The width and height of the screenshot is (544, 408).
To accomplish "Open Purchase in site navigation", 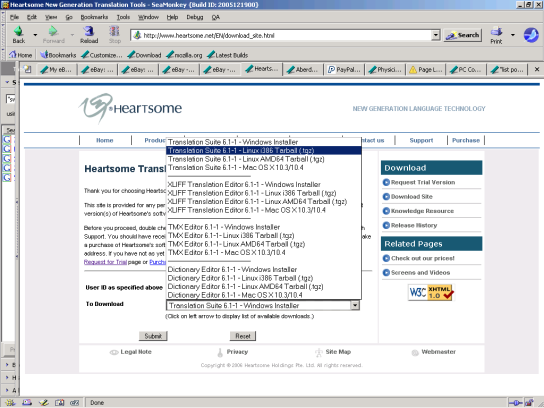I will (466, 140).
